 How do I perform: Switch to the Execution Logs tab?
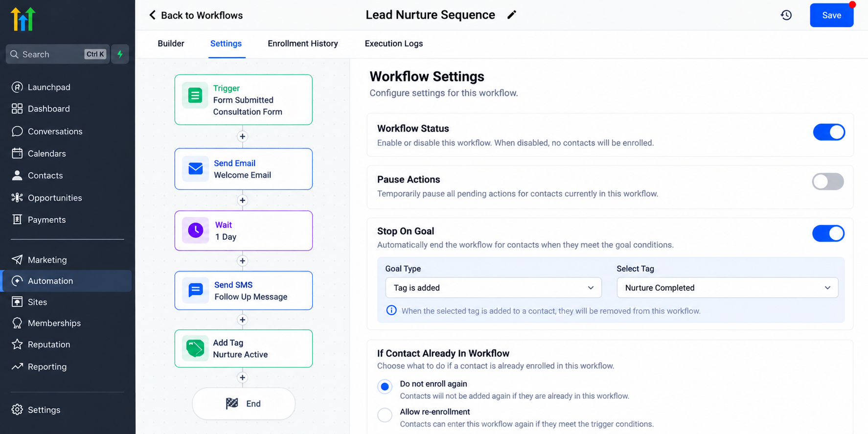394,44
